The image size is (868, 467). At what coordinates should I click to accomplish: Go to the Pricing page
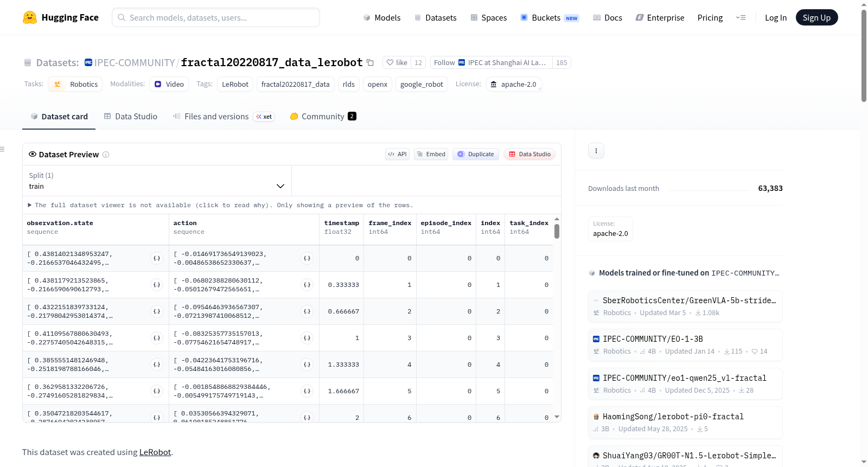pos(710,17)
